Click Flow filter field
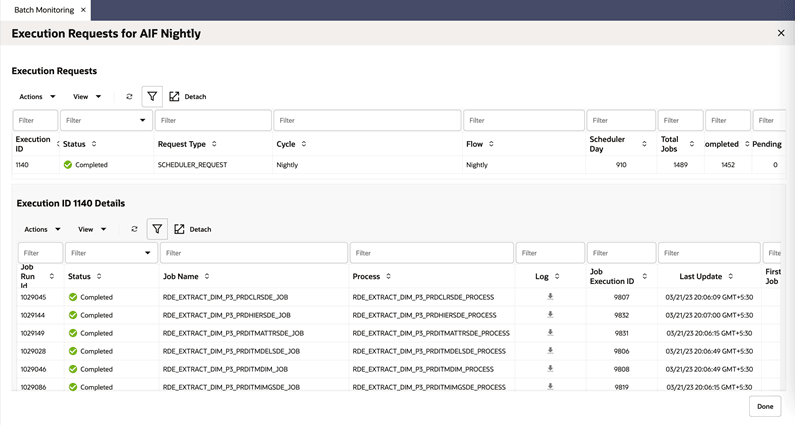 pos(524,120)
